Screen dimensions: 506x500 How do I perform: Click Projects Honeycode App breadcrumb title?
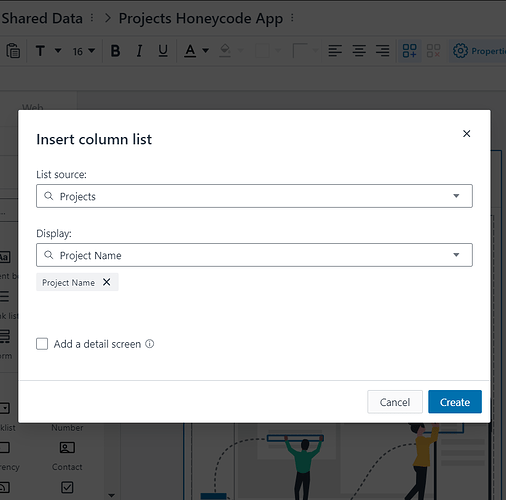[x=201, y=19]
